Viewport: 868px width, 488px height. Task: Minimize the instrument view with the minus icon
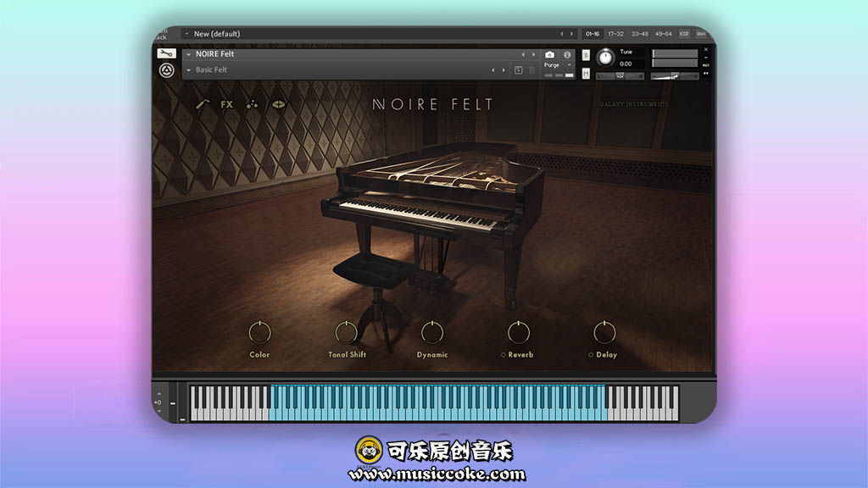[706, 58]
